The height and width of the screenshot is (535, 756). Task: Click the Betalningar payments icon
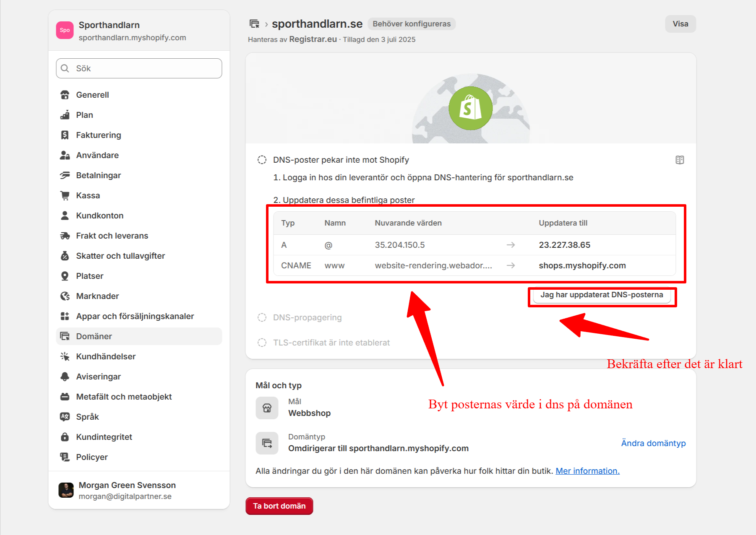(x=65, y=175)
